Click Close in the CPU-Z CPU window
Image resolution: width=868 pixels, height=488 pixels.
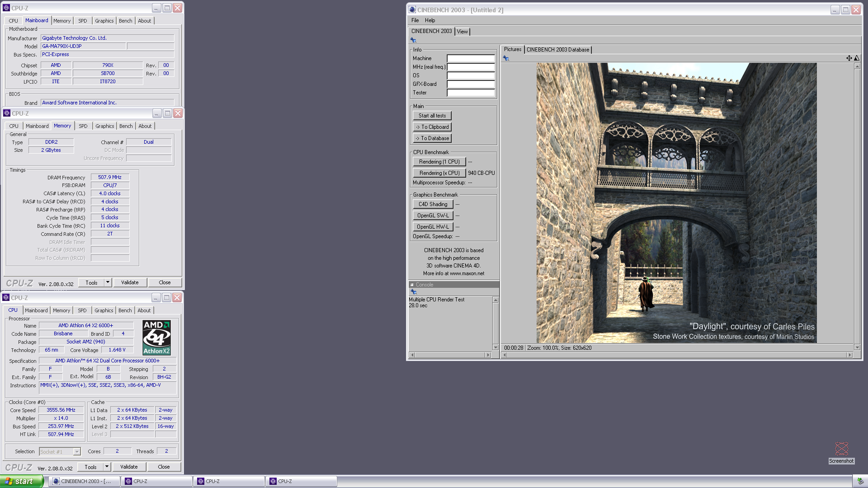tap(164, 467)
